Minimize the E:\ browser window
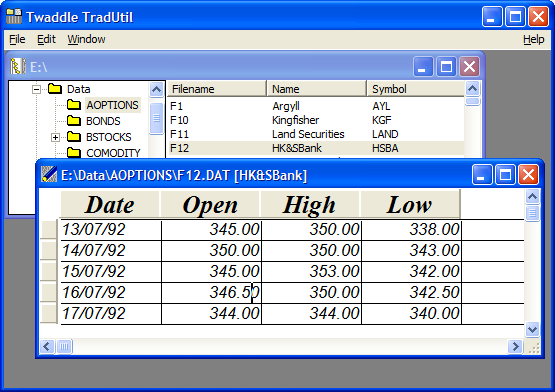 423,66
